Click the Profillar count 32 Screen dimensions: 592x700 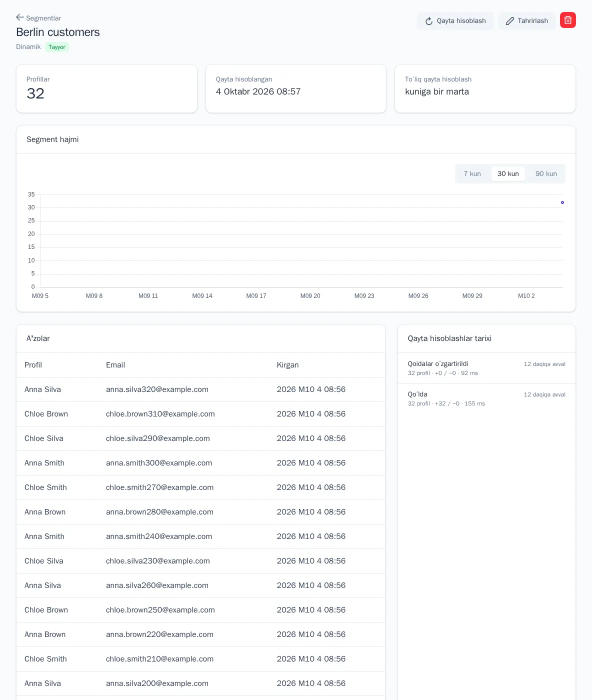pyautogui.click(x=35, y=93)
